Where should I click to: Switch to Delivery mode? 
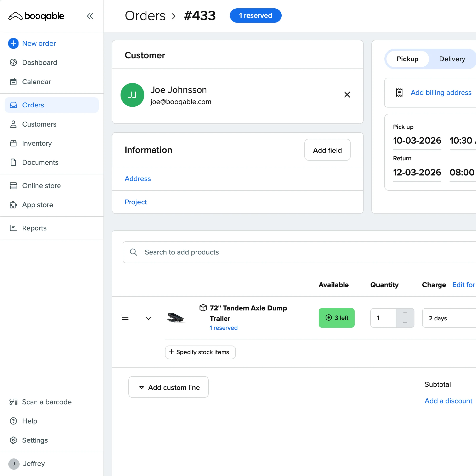[x=452, y=59]
